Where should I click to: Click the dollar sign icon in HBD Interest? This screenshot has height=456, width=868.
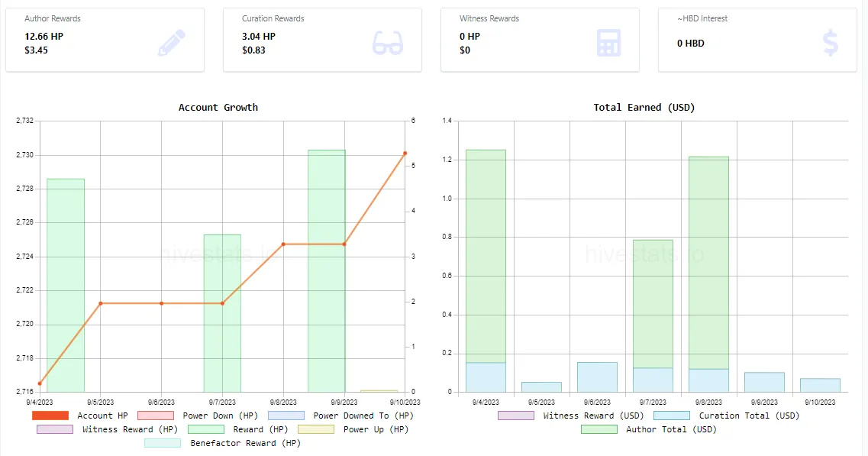[831, 44]
